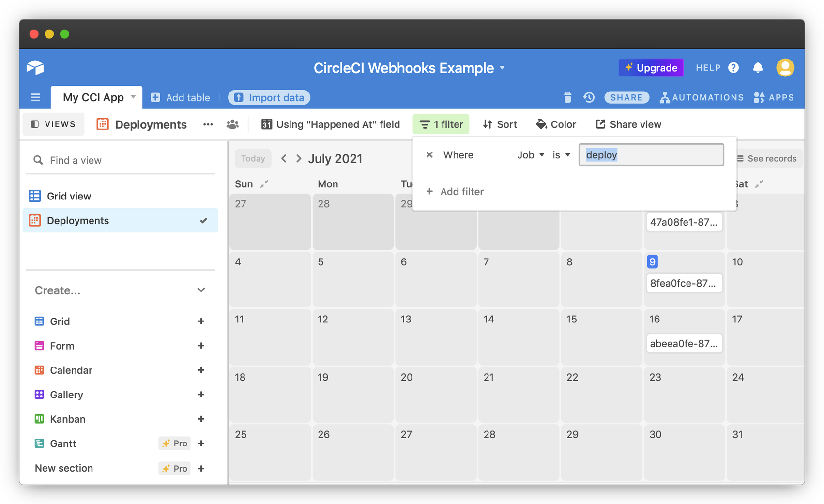Viewport: 824px width, 504px height.
Task: Open record abeea0fe-87... in calendar
Action: 684,344
